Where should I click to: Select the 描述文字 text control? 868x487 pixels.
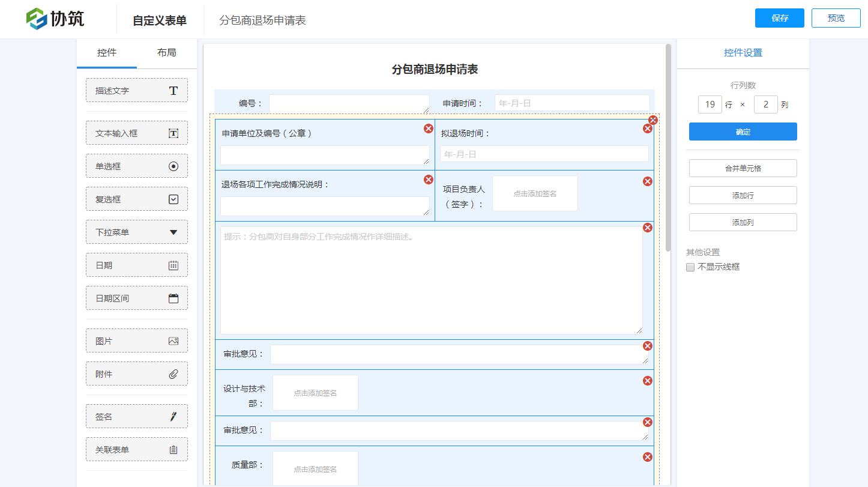pos(137,91)
